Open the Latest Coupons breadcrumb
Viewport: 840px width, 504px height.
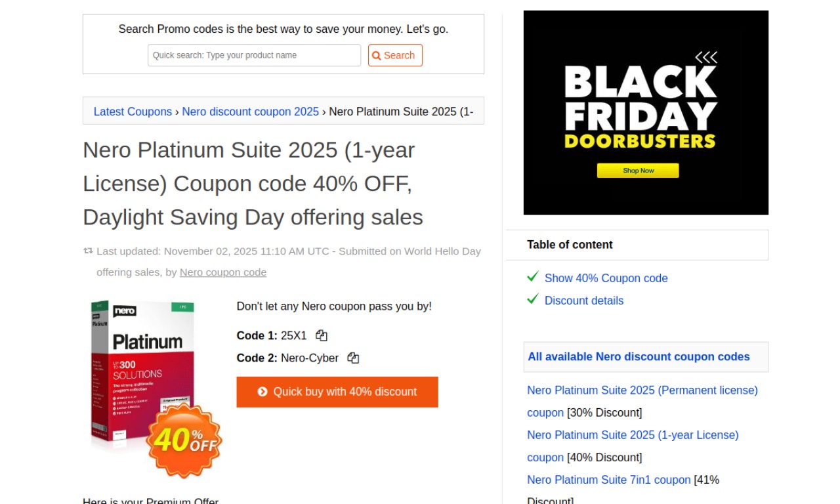tap(133, 112)
